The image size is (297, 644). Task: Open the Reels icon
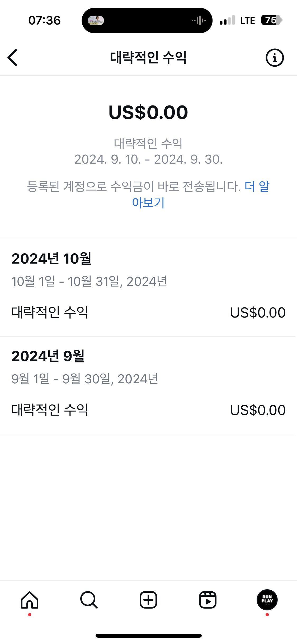point(208,600)
